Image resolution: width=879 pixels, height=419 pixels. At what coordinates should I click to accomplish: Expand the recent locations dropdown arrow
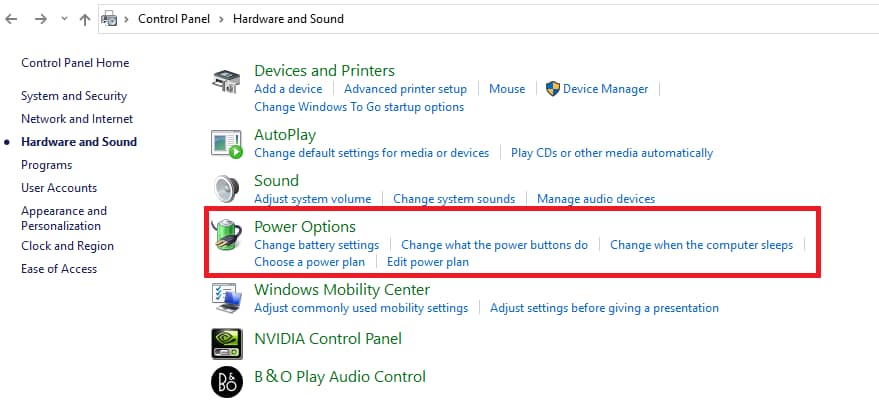63,19
